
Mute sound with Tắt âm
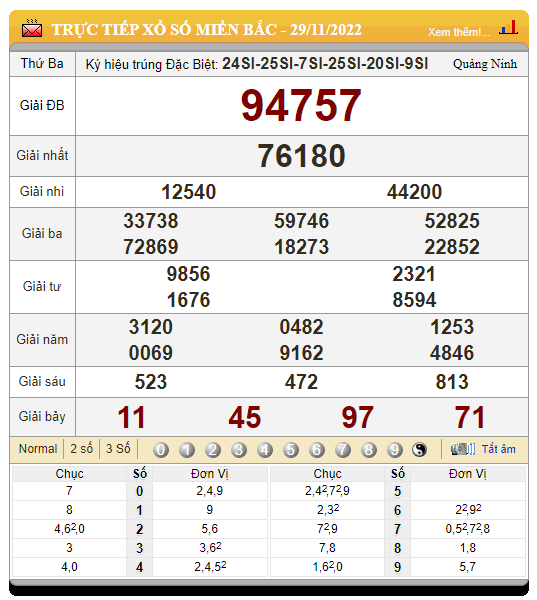pos(498,449)
